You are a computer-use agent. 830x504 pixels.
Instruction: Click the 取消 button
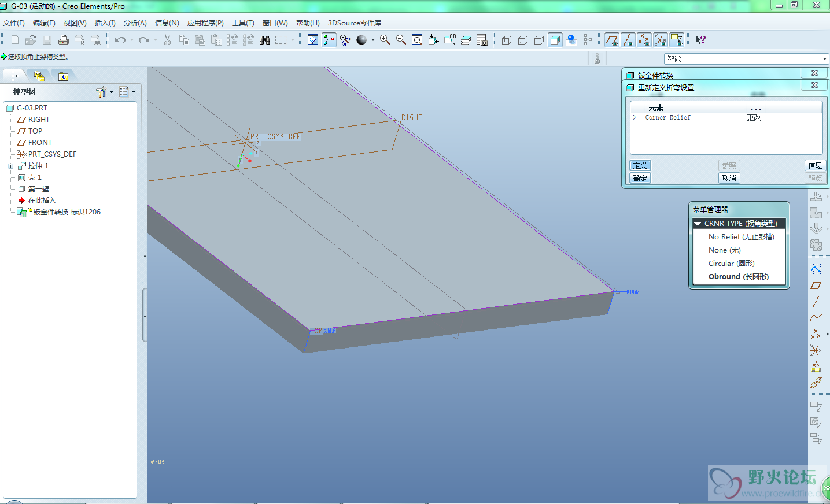(729, 178)
